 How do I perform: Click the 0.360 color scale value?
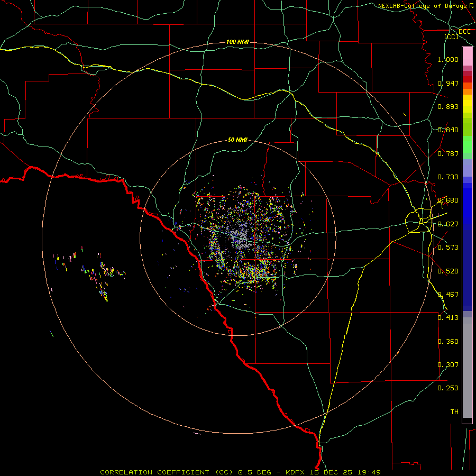click(x=448, y=341)
